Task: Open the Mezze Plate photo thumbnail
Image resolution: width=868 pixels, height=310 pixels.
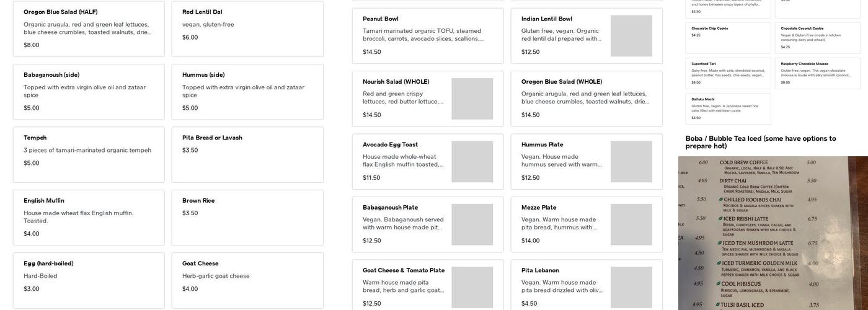Action: click(x=631, y=224)
